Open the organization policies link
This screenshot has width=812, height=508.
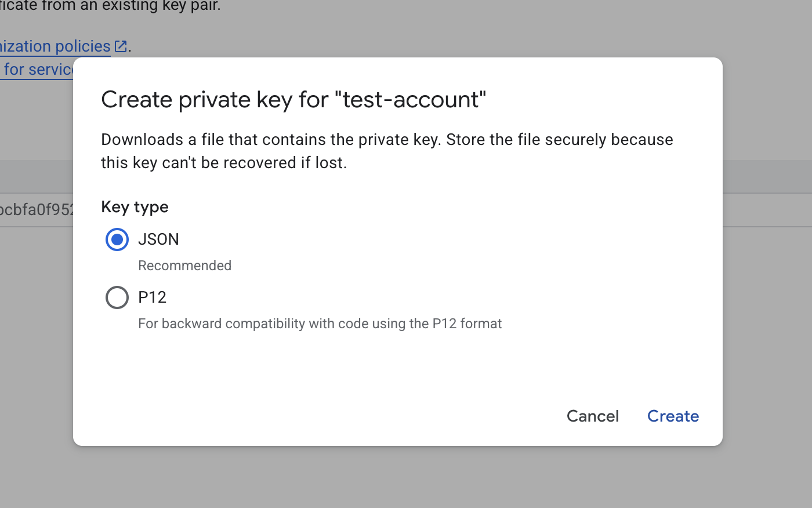pyautogui.click(x=55, y=46)
